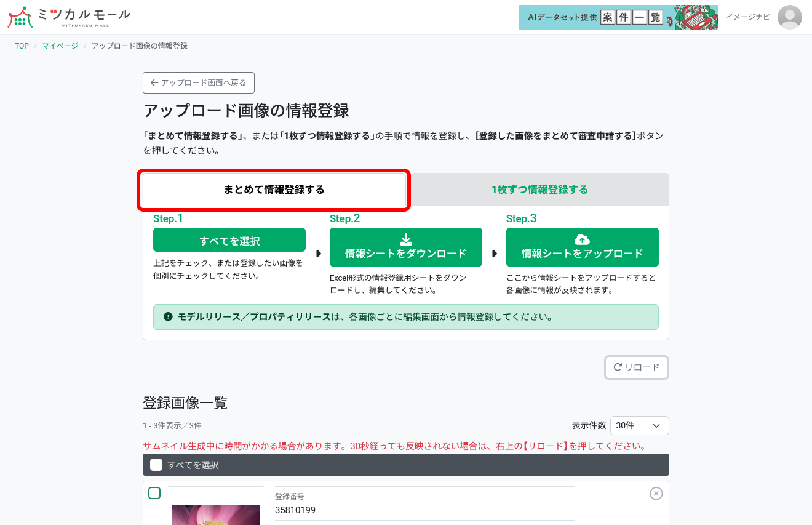Open the user avatar account icon
This screenshot has height=525, width=812.
click(x=789, y=17)
